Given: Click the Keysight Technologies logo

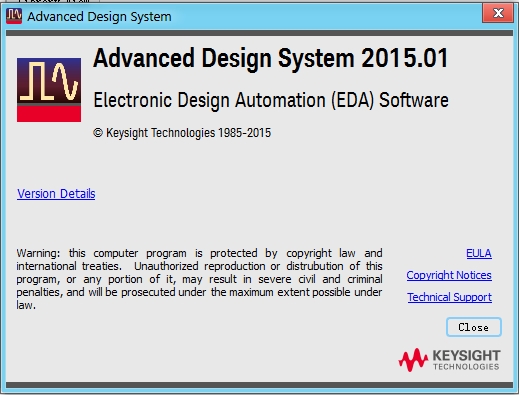Looking at the screenshot, I should [449, 360].
